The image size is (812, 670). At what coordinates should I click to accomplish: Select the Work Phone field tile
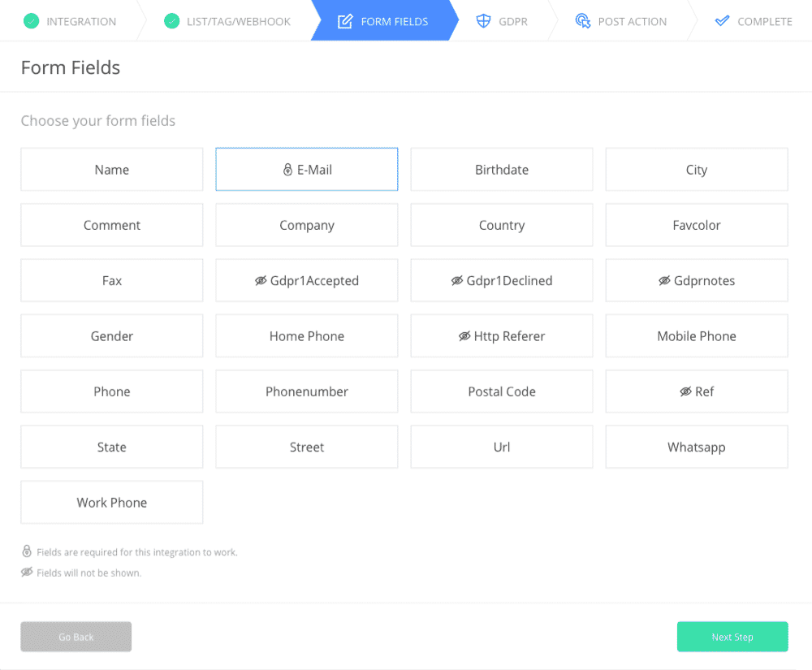click(112, 502)
